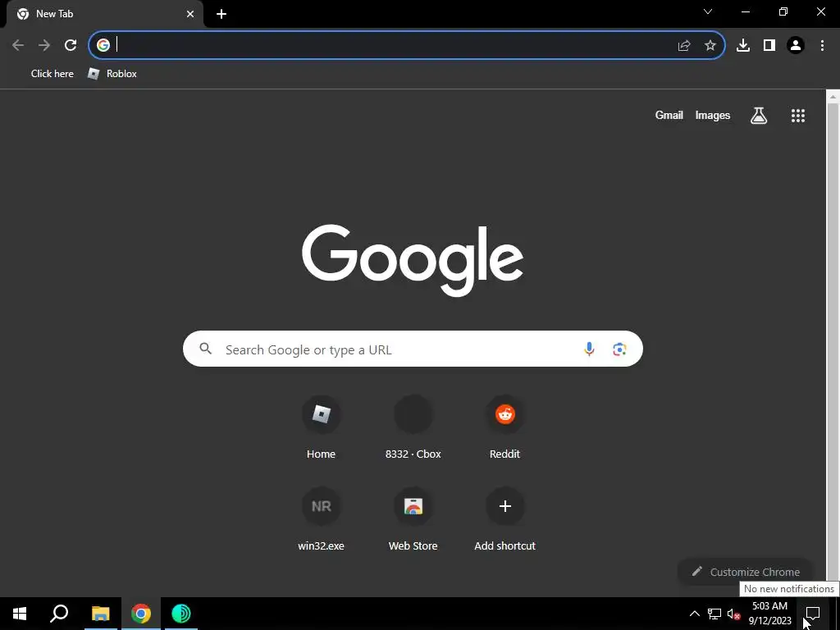
Task: Search by image with Lens icon
Action: pyautogui.click(x=619, y=349)
